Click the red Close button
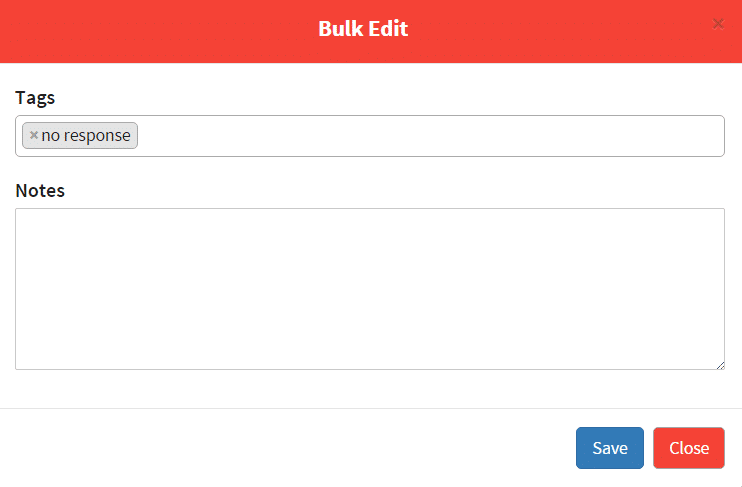 [x=689, y=448]
